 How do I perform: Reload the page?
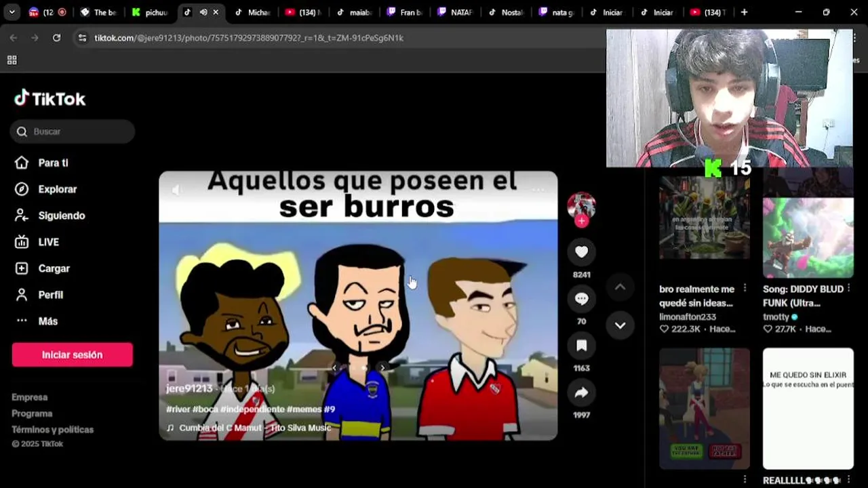pyautogui.click(x=56, y=38)
